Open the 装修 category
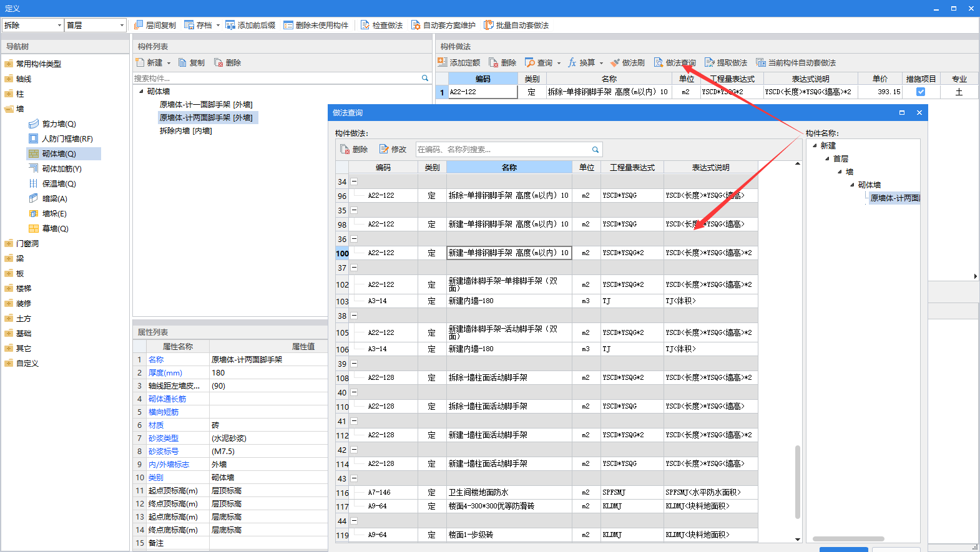 pos(23,303)
